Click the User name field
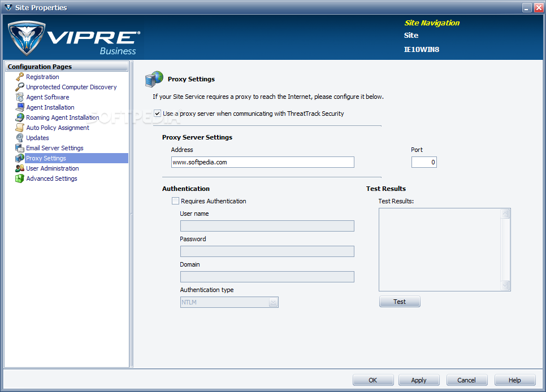546x392 pixels. [267, 226]
